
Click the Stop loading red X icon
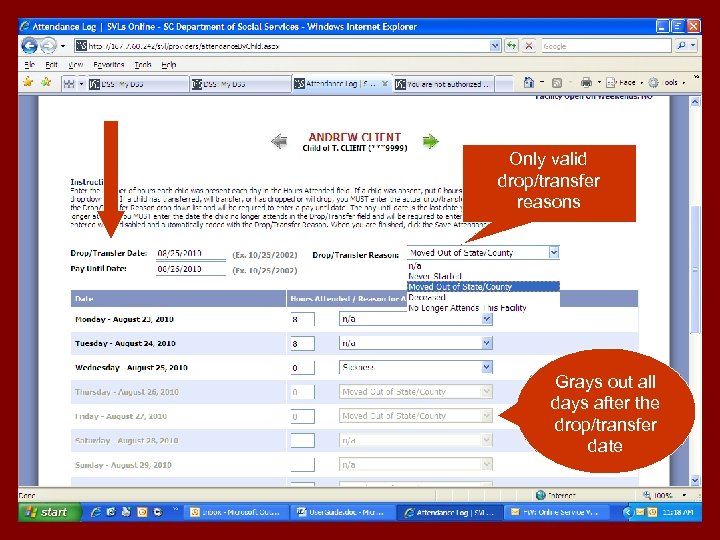pos(529,45)
